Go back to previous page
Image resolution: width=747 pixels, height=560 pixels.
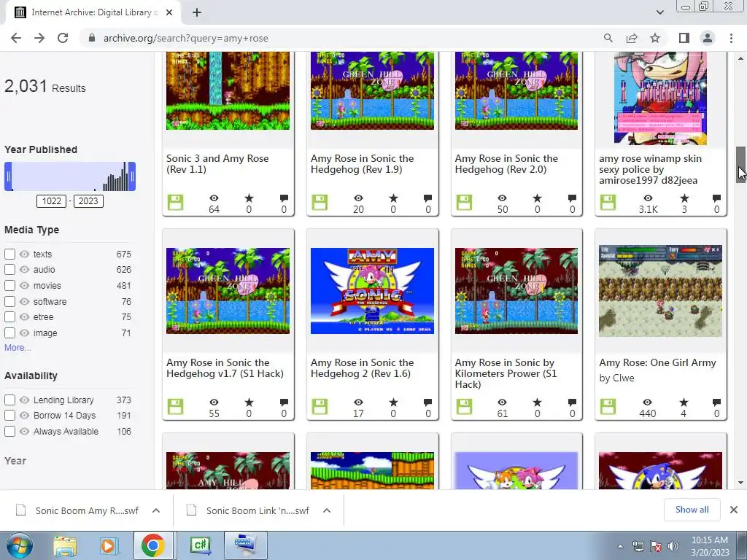click(16, 38)
